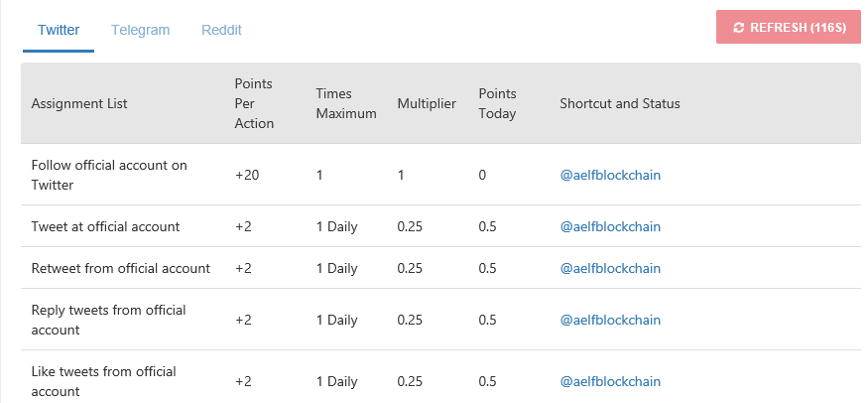This screenshot has width=868, height=403.
Task: Select the Follow official account on Twitter row
Action: click(441, 175)
